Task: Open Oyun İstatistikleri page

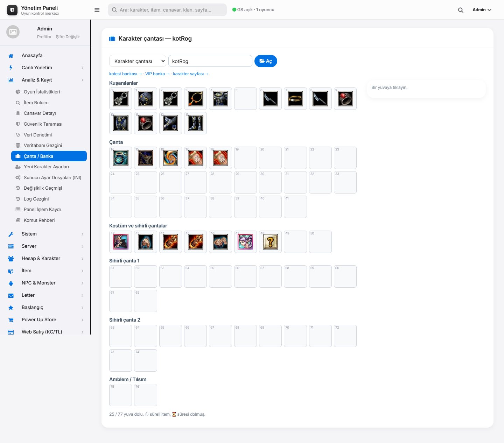Action: 49,92
